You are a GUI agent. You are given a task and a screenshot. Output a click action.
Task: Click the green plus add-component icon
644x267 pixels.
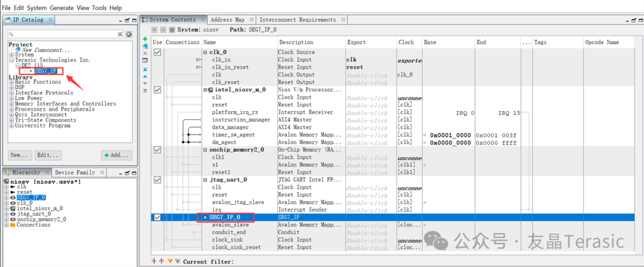coord(145,39)
